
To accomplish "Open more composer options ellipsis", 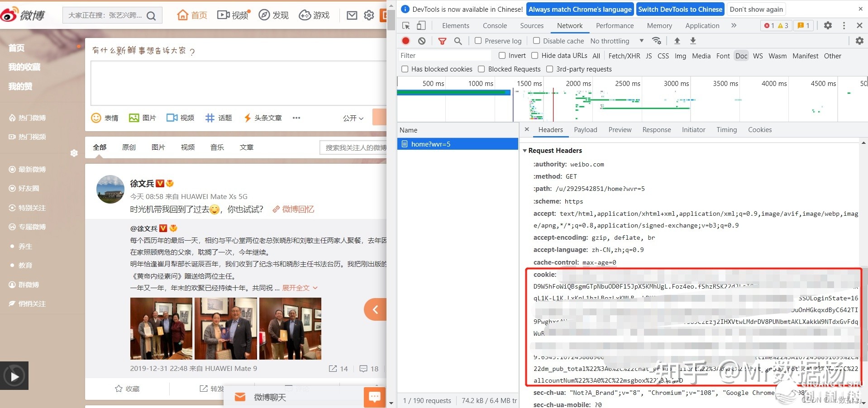I will click(296, 118).
